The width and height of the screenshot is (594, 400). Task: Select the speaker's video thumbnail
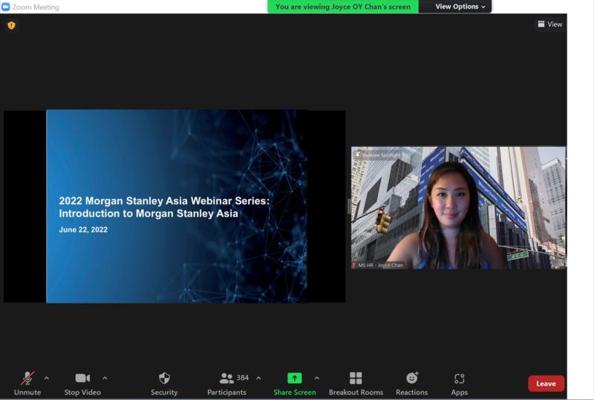(x=458, y=208)
